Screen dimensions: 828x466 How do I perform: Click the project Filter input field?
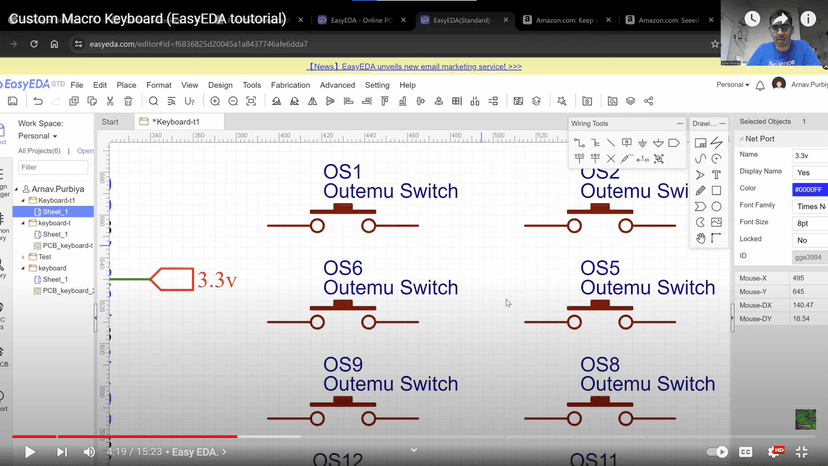(x=53, y=168)
